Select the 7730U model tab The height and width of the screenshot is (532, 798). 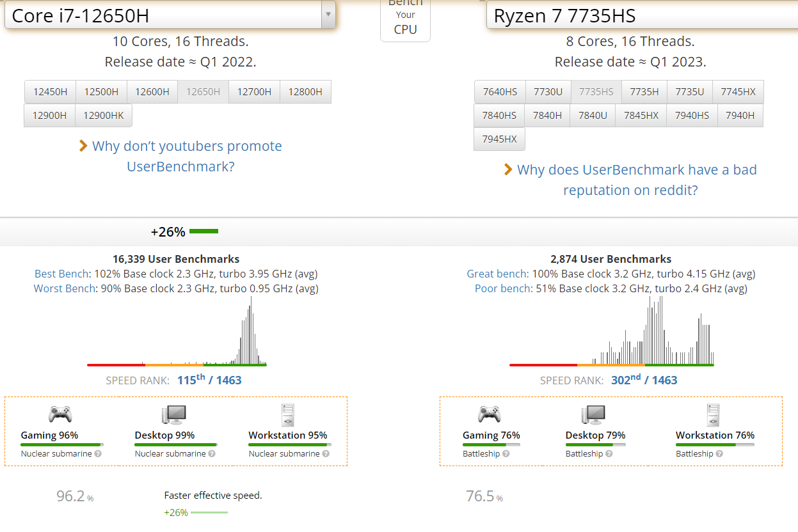coord(548,91)
